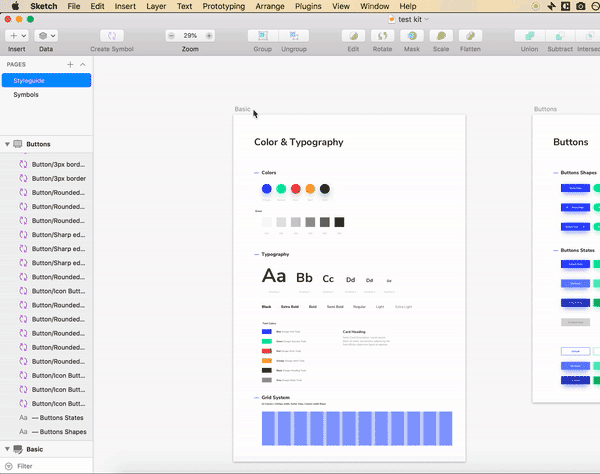Click the Create Symbol toolbar icon
The image size is (600, 474).
pyautogui.click(x=113, y=36)
